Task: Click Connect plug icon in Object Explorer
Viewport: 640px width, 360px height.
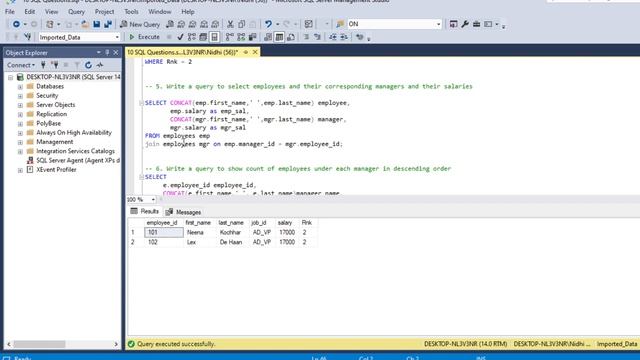Action: click(43, 65)
